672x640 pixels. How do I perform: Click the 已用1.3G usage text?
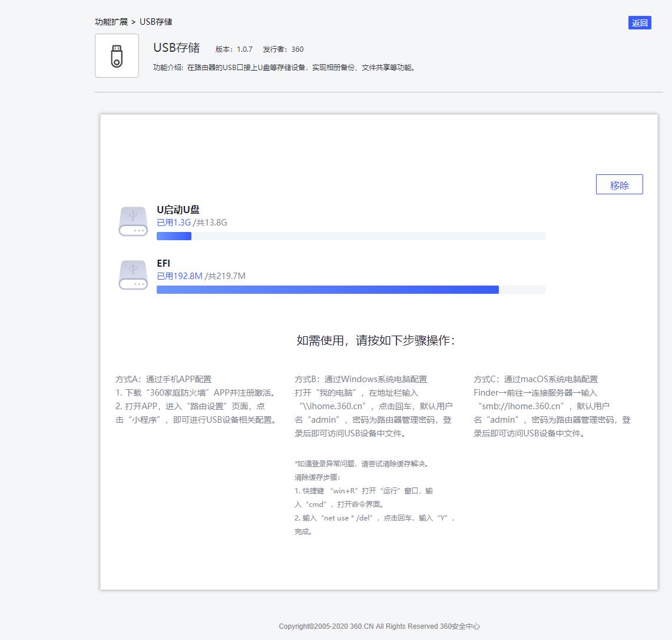[173, 222]
